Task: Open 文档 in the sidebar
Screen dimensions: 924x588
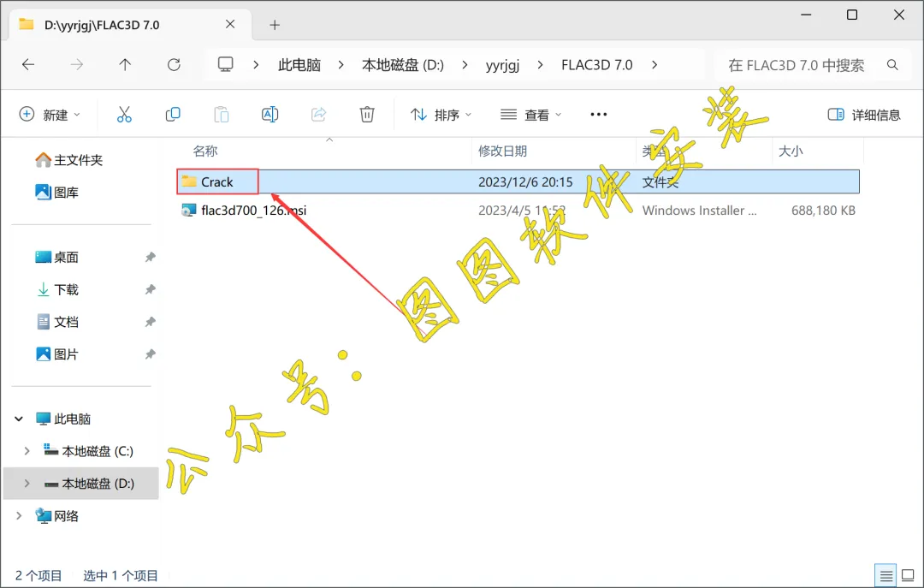Action: [x=57, y=322]
